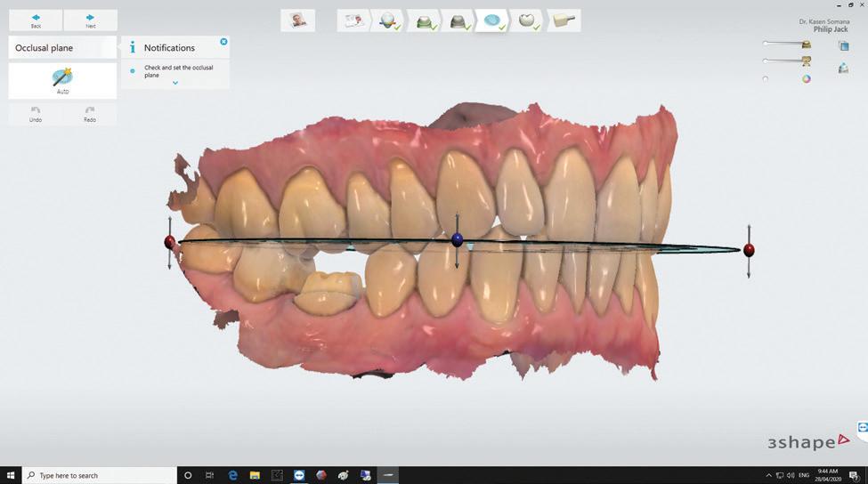Open the Notifications info icon
The width and height of the screenshot is (868, 484).
coord(133,47)
